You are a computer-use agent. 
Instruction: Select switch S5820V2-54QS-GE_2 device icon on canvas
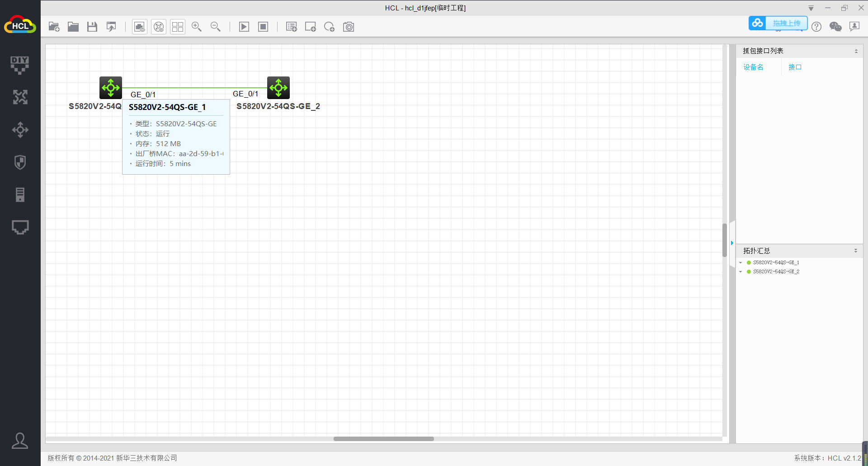click(x=278, y=88)
